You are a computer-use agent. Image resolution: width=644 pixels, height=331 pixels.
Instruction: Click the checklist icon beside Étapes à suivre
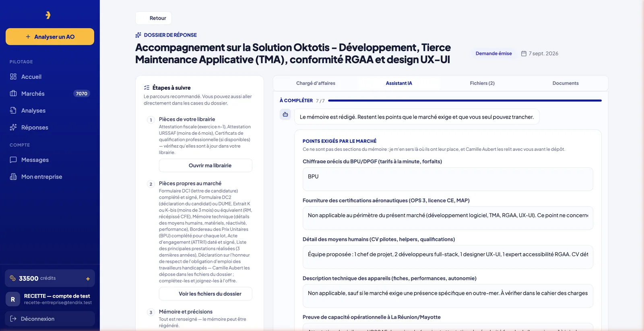point(147,88)
